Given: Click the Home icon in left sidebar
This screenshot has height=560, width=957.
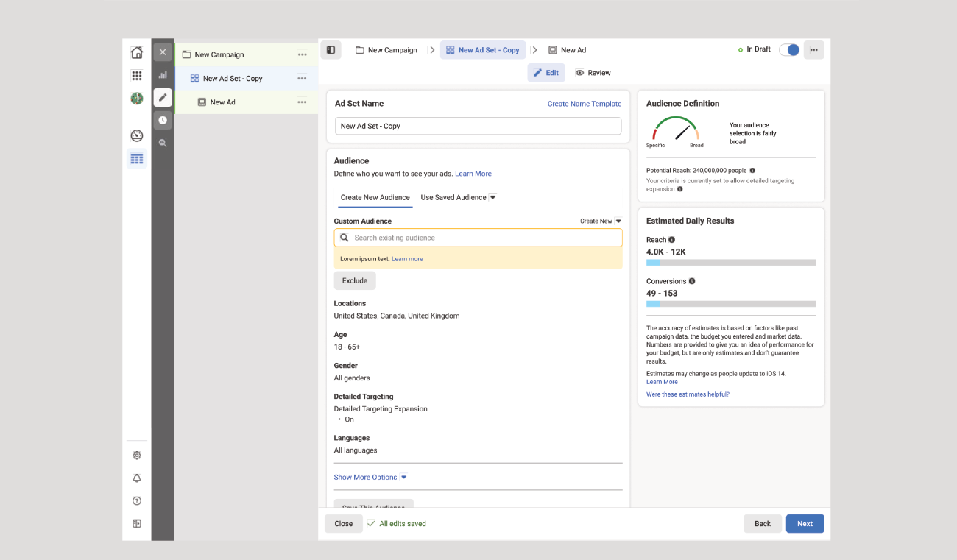Looking at the screenshot, I should click(136, 53).
